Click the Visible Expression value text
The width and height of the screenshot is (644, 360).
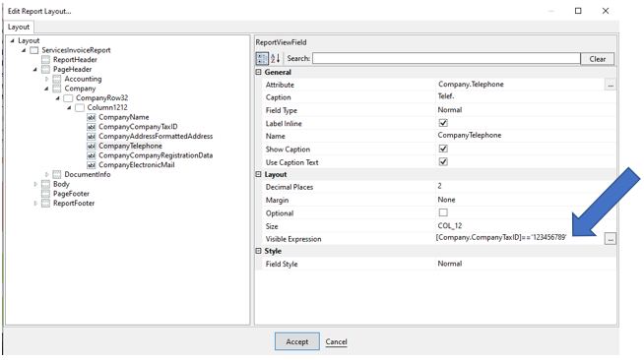pos(501,238)
